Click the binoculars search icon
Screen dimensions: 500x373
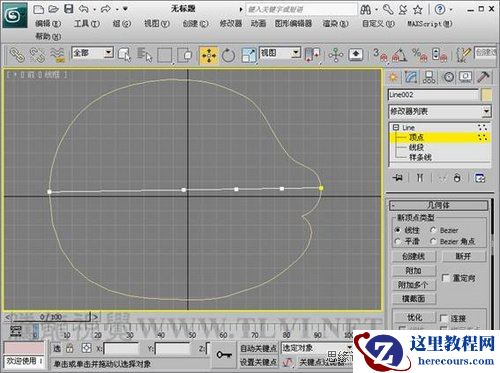tap(365, 9)
